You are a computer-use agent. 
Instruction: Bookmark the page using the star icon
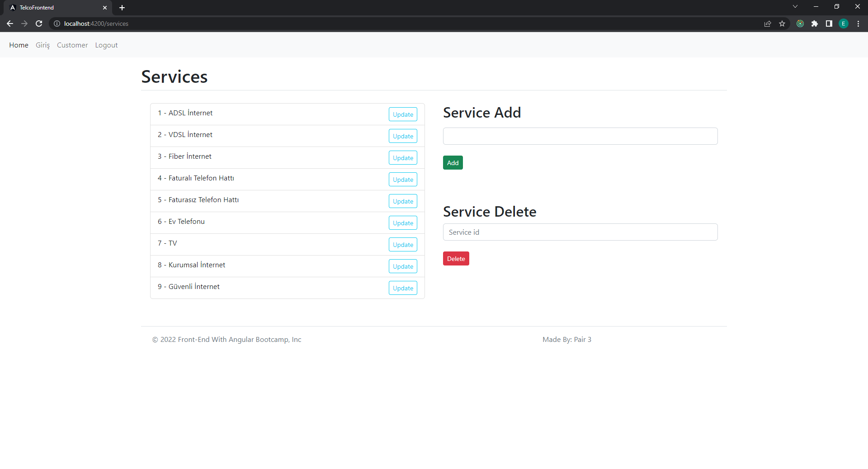[783, 24]
